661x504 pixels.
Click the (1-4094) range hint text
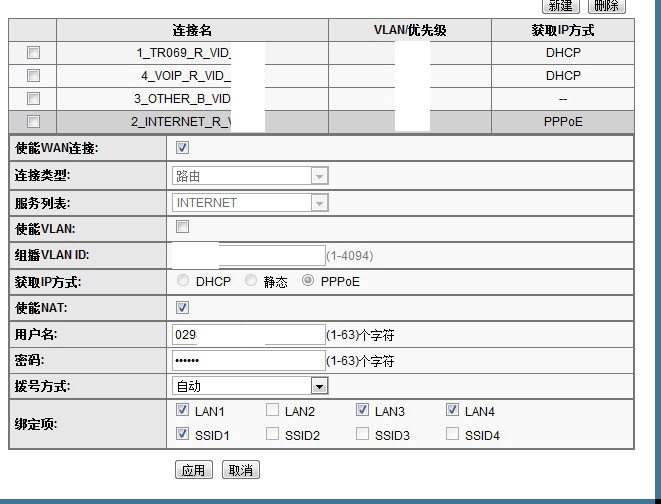[350, 256]
